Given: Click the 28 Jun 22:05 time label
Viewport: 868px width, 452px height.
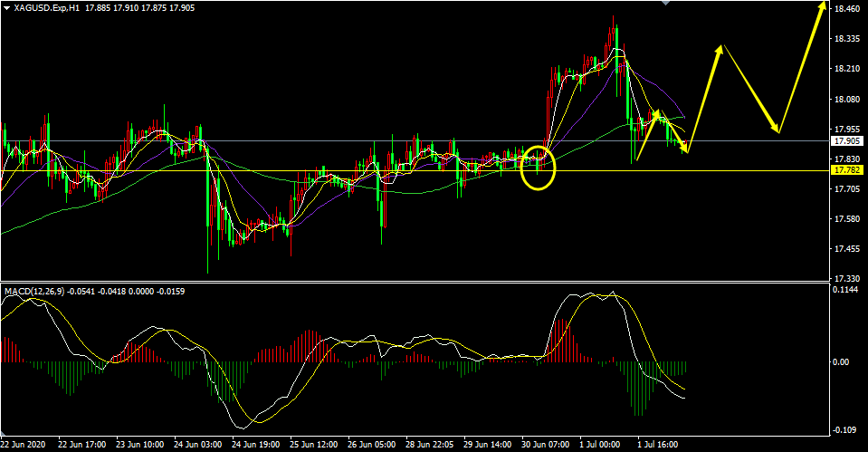Looking at the screenshot, I should (x=430, y=444).
